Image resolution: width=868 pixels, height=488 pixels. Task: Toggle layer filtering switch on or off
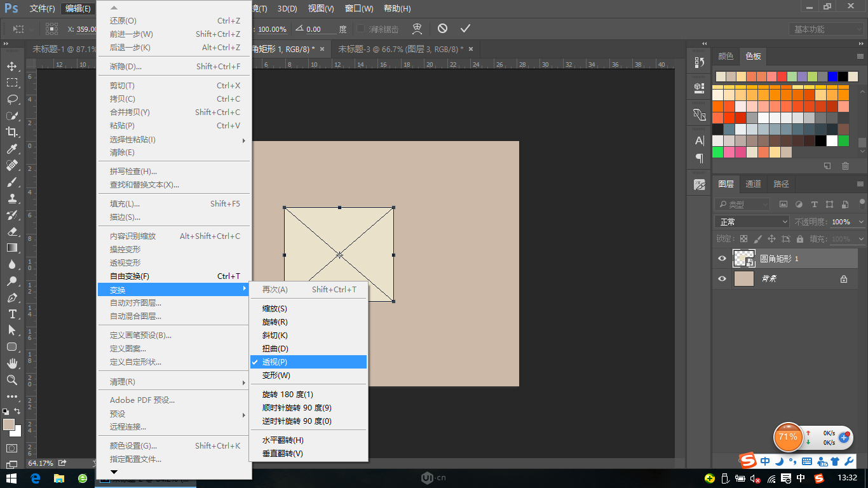862,204
